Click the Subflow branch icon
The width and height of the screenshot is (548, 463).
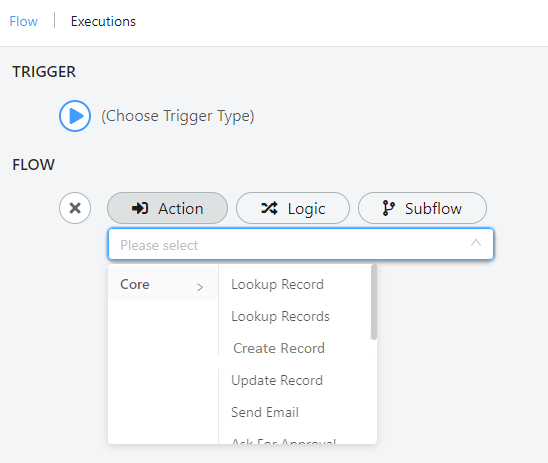pos(388,208)
